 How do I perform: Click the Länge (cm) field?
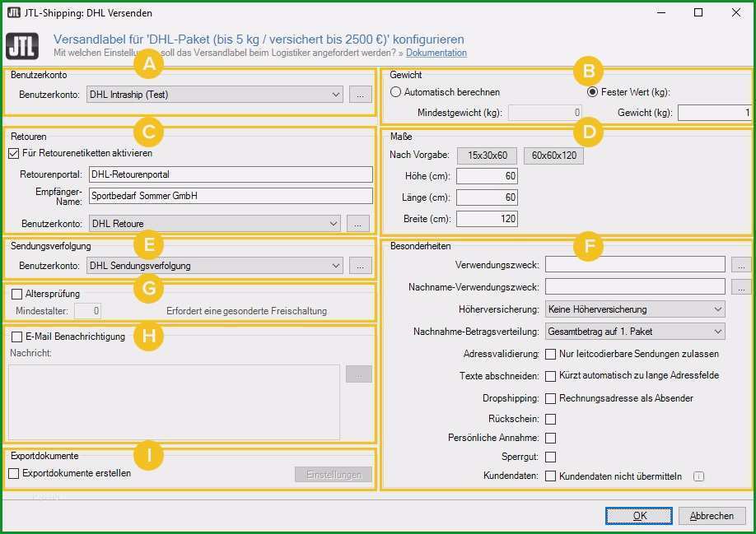coord(487,197)
